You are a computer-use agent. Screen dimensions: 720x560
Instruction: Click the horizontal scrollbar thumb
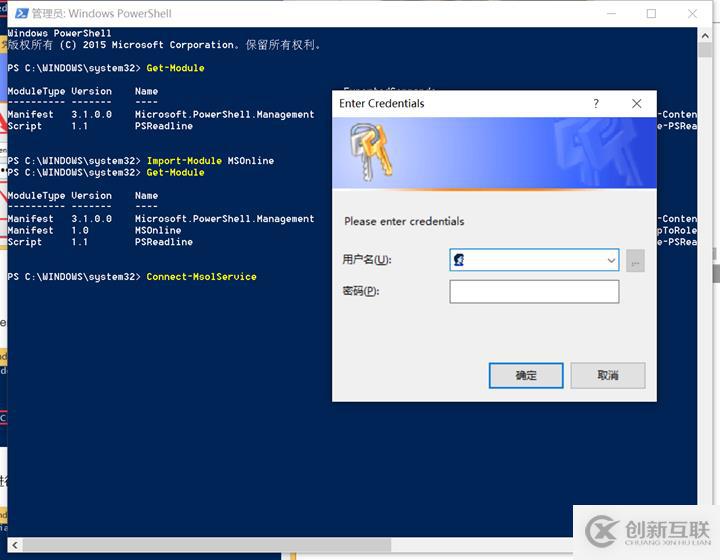tap(207, 545)
